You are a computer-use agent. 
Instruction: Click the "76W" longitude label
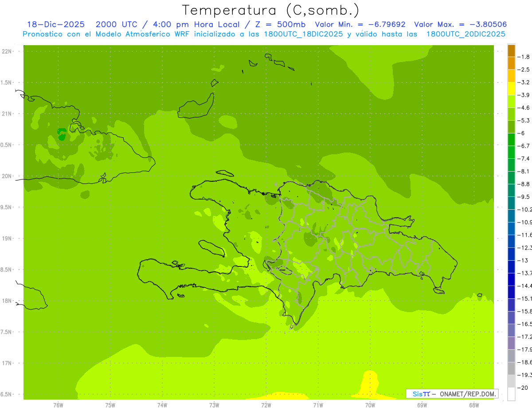click(58, 405)
